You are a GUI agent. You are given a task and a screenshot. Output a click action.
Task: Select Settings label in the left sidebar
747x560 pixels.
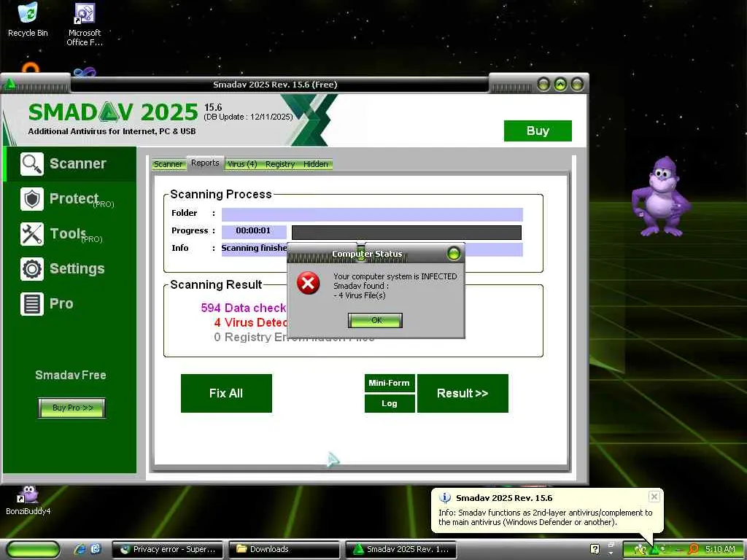coord(77,268)
